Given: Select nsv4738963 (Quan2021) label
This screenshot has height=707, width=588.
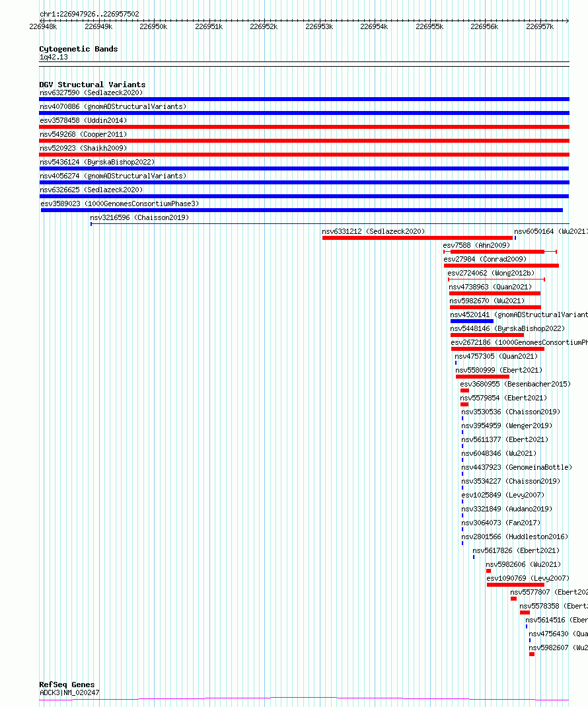Looking at the screenshot, I should coord(490,287).
